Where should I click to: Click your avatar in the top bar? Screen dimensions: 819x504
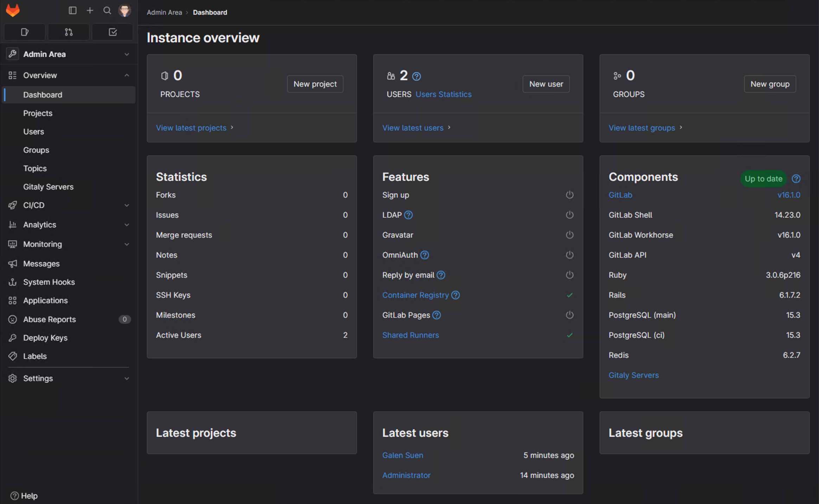click(125, 10)
